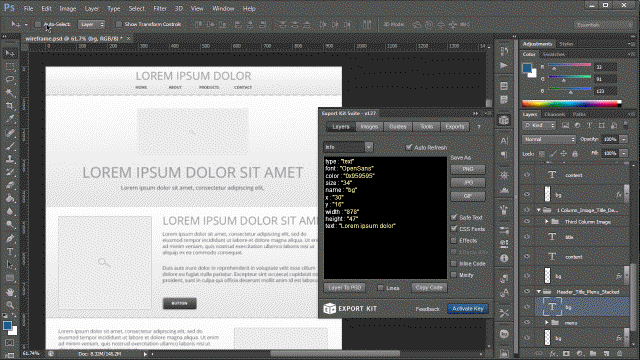The image size is (640, 360).
Task: Expand the menu layer group
Action: click(547, 322)
